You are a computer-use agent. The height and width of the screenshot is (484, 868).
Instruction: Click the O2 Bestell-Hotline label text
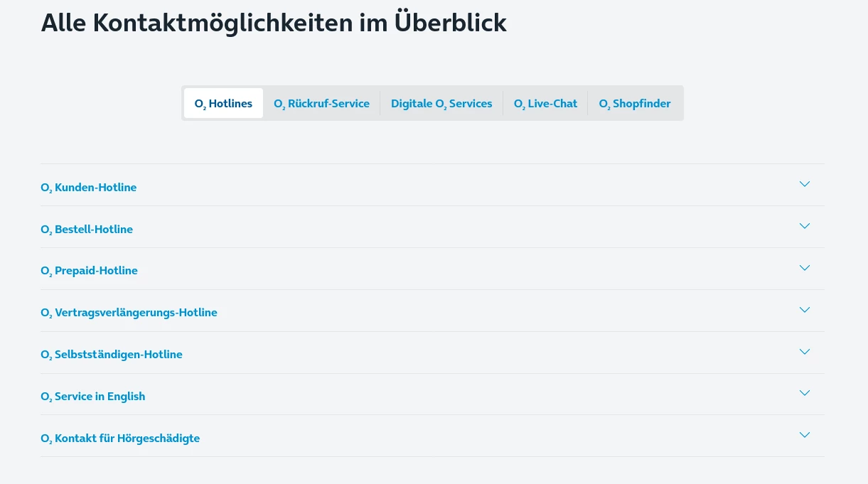[x=87, y=230]
